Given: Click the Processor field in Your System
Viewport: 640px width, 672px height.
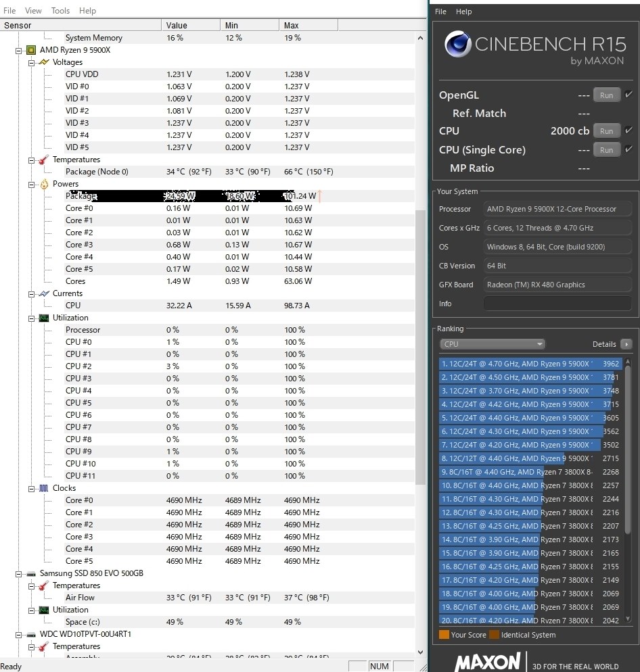Looking at the screenshot, I should [x=557, y=209].
